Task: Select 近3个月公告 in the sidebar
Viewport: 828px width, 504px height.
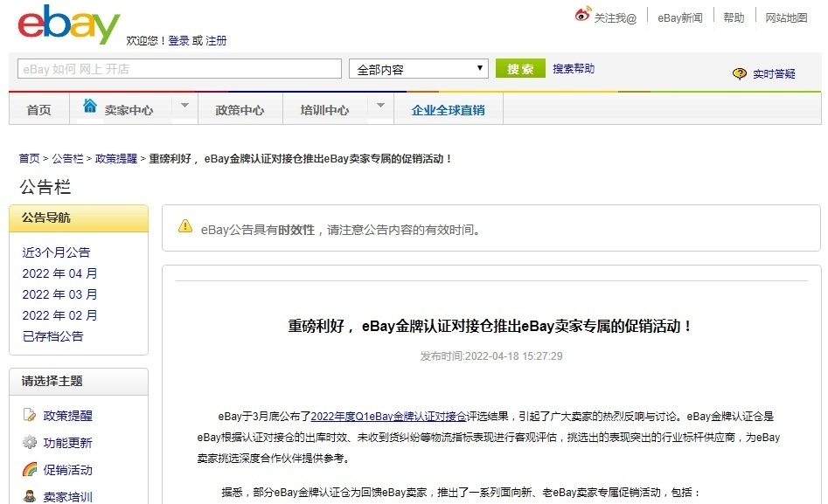Action: (x=56, y=252)
